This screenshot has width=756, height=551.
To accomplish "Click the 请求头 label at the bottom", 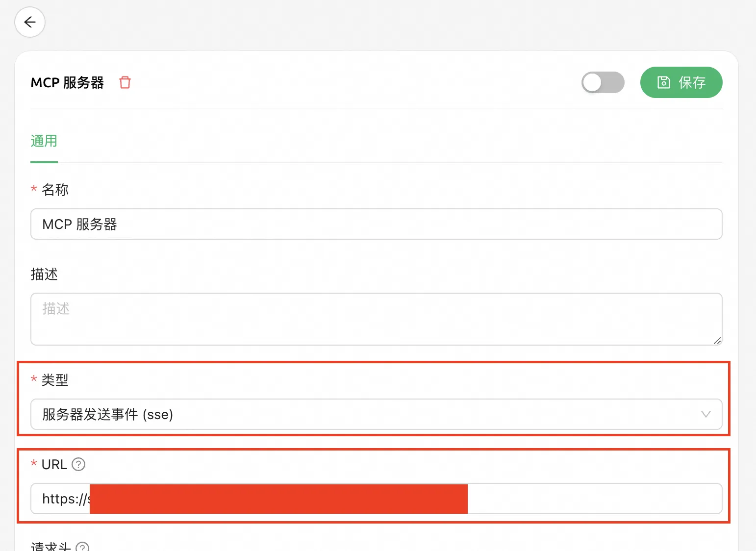I will click(50, 546).
